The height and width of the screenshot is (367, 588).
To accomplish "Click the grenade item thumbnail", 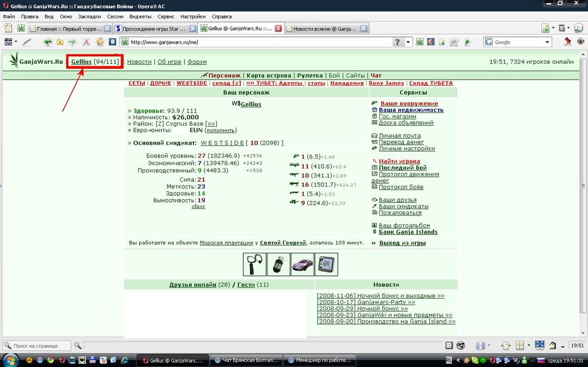I will [x=279, y=265].
